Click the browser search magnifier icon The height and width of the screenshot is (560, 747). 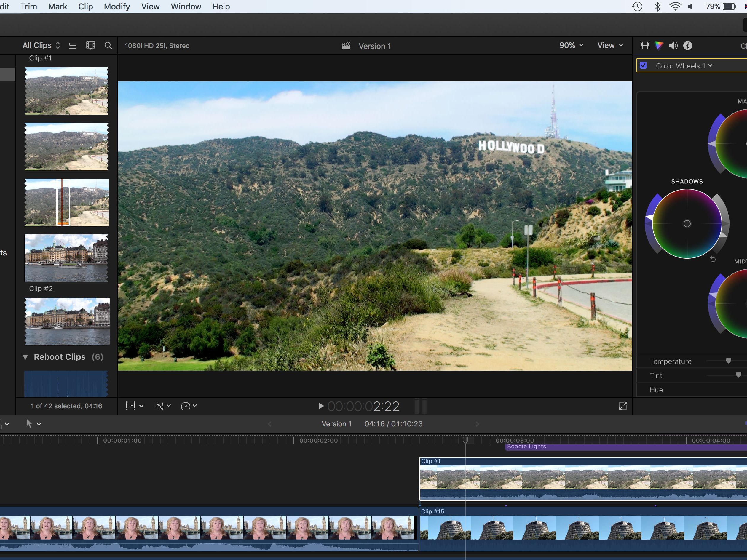(x=108, y=46)
